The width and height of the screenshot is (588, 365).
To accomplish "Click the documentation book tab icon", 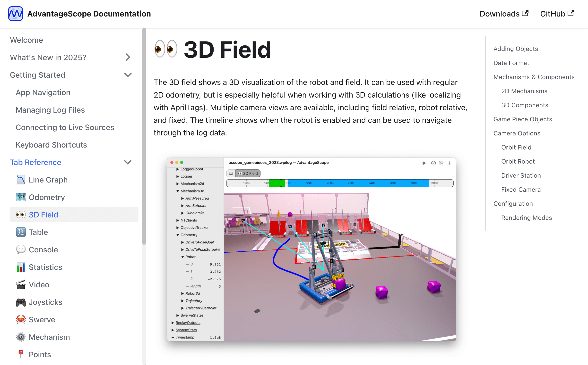I will coord(231,173).
